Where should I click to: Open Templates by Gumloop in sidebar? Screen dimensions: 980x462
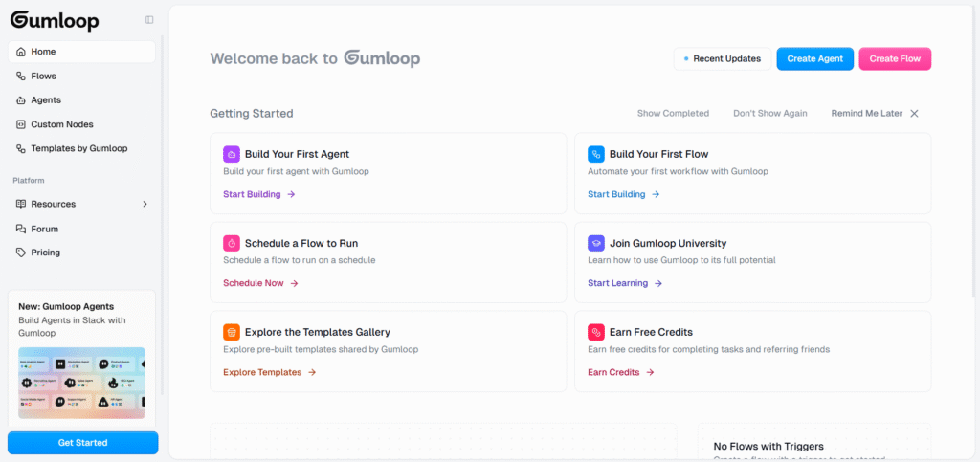click(82, 148)
